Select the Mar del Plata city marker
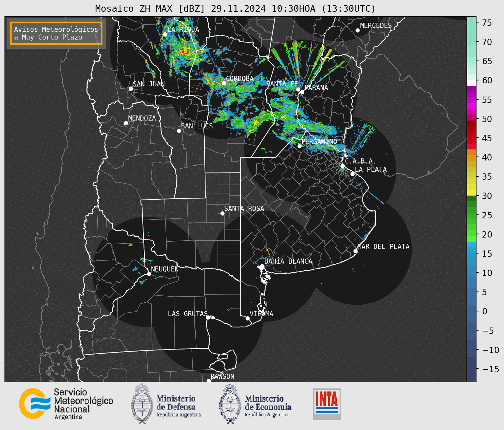Image resolution: width=504 pixels, height=430 pixels. tap(356, 251)
